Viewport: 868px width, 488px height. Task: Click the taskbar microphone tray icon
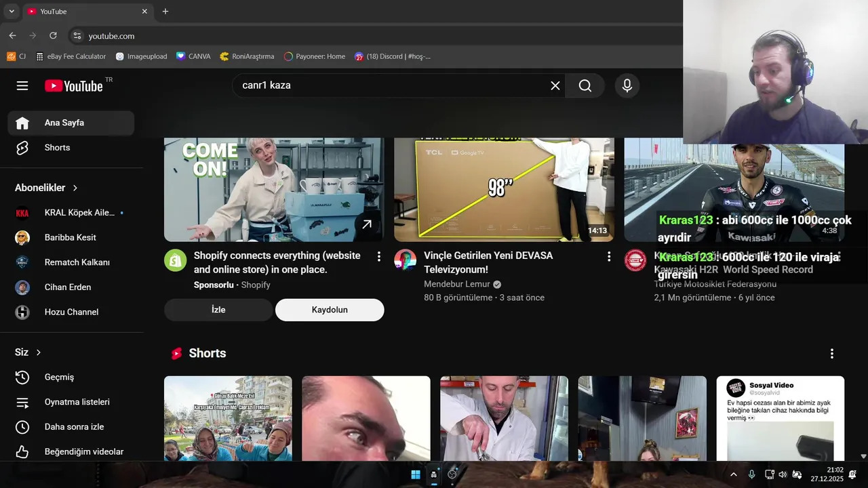click(x=751, y=474)
